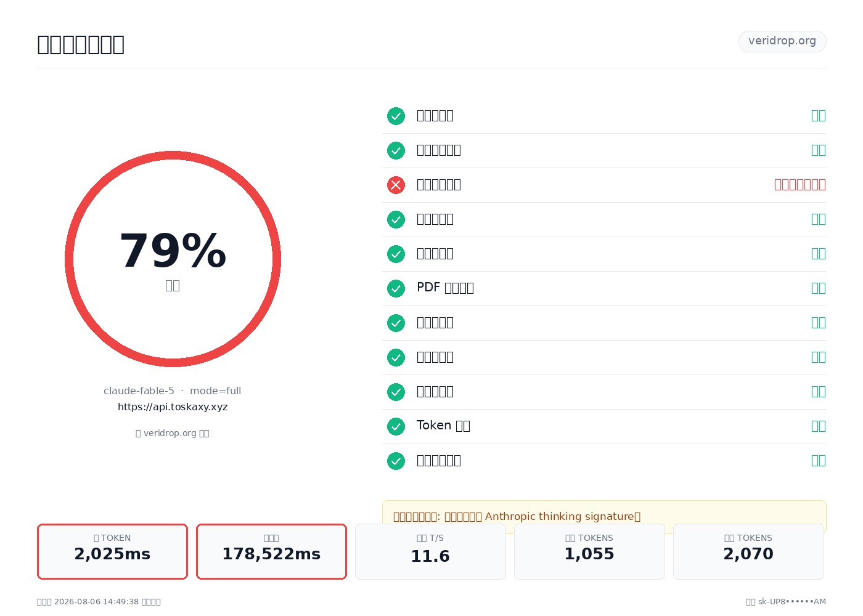Click the green check icon in the topmost checklist row
Screen dimensions: 863x616
pyautogui.click(x=396, y=116)
